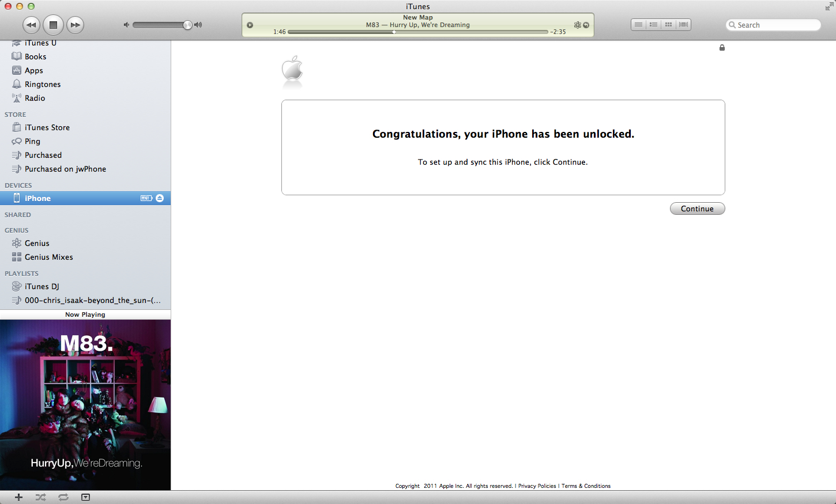Viewport: 836px width, 504px height.
Task: Start Genius from the atom icon in the display
Action: click(x=577, y=25)
